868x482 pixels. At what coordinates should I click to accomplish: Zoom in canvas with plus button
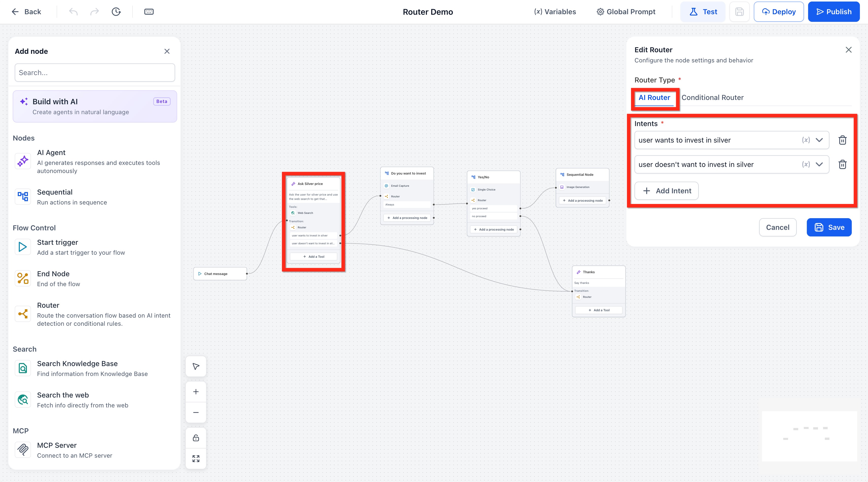tap(196, 392)
